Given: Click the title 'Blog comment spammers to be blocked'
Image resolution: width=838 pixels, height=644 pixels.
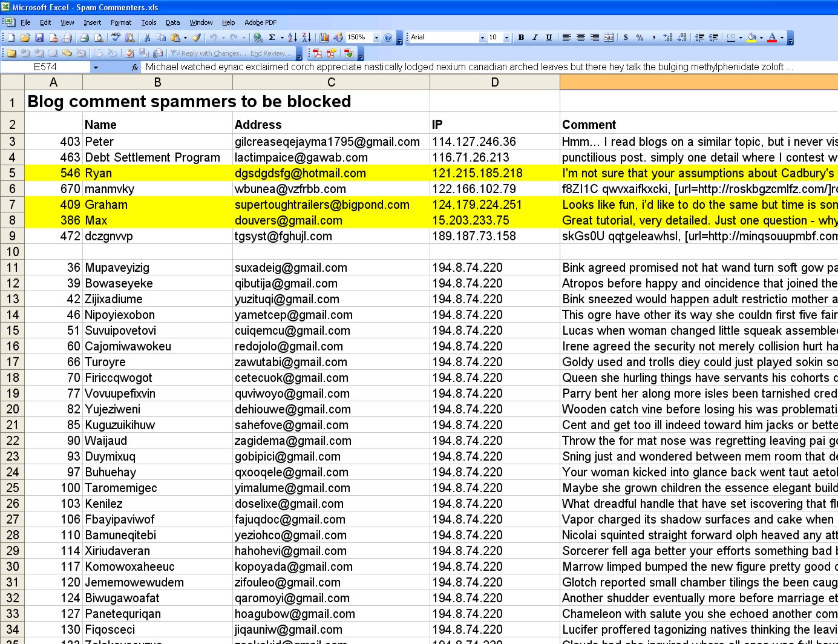Looking at the screenshot, I should [189, 101].
